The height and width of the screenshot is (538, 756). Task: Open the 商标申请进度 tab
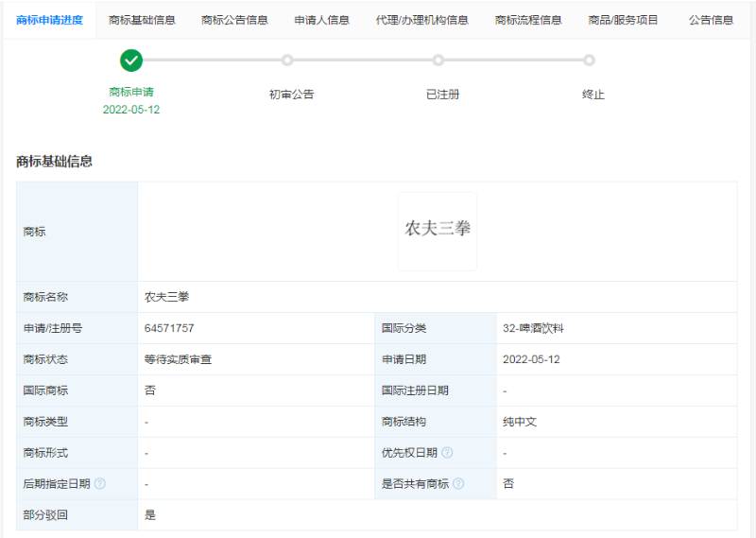[x=50, y=20]
